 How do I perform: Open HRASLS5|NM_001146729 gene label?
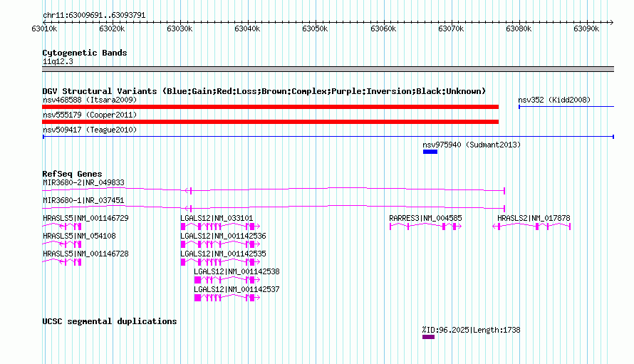(x=85, y=218)
